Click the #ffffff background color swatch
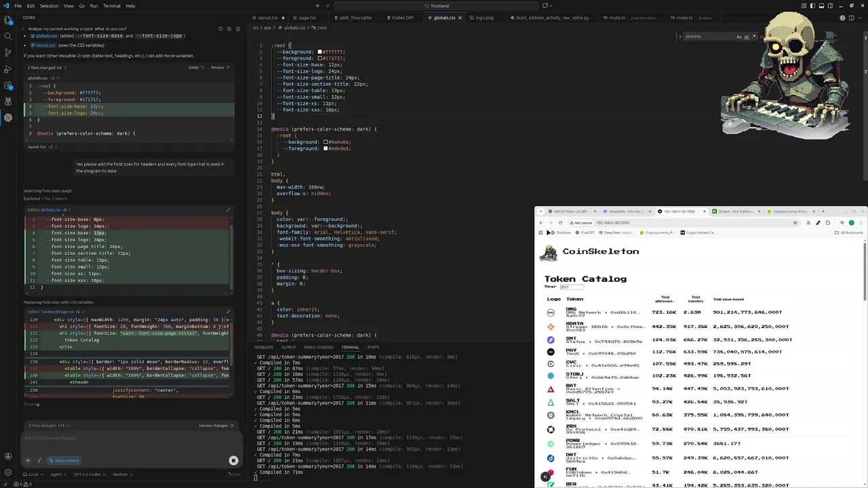This screenshot has height=488, width=868. pyautogui.click(x=319, y=52)
